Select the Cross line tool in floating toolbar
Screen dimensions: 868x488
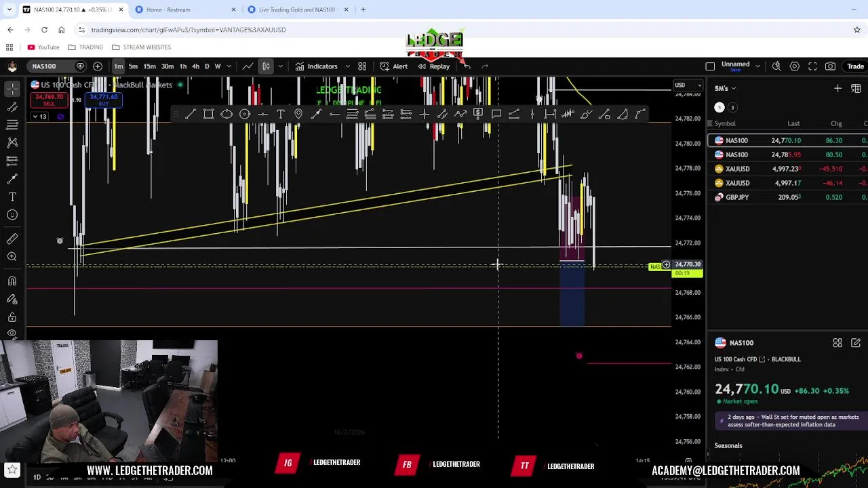(424, 114)
